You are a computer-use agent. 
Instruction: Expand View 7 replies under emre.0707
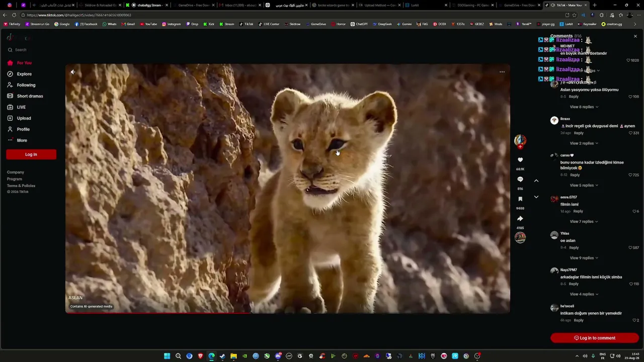pos(584,221)
